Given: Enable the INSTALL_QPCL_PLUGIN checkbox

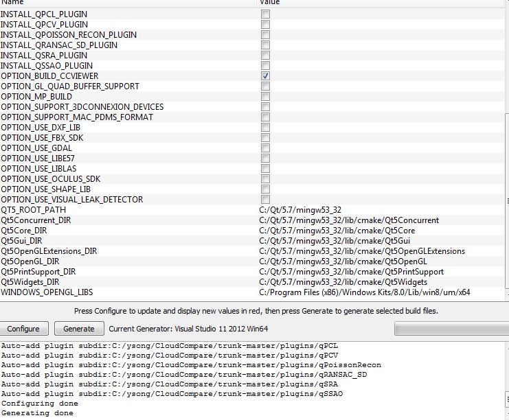Looking at the screenshot, I should (265, 14).
